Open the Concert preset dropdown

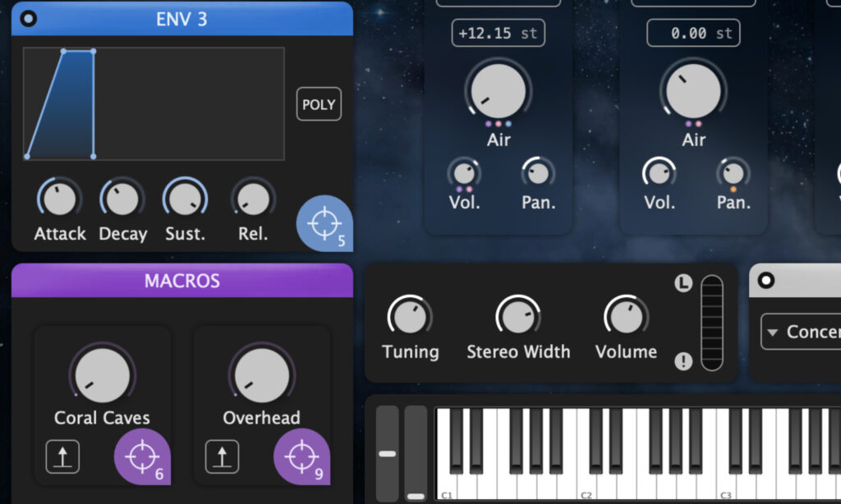[801, 332]
